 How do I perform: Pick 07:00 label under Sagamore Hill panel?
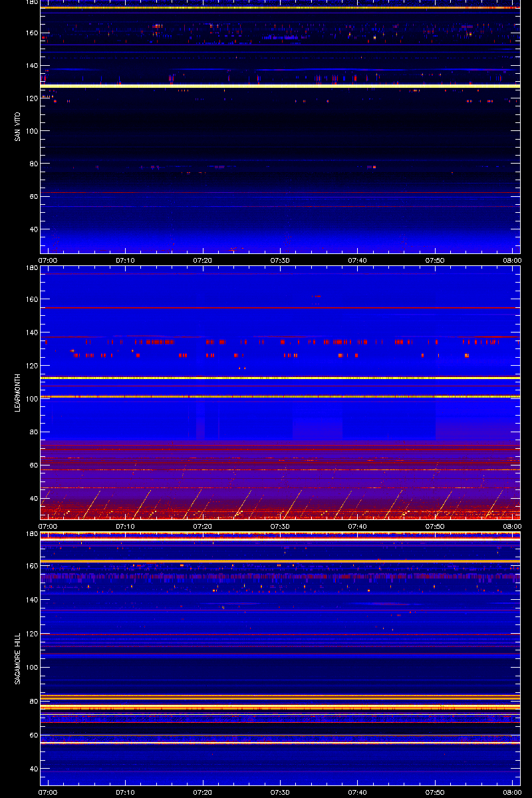(x=48, y=792)
